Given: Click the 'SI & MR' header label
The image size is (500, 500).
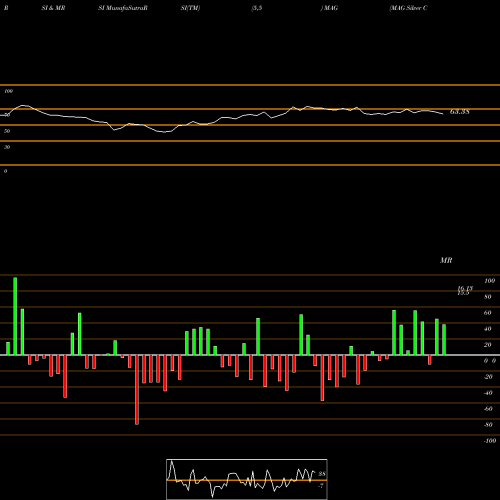Looking at the screenshot, I should coord(53,8).
